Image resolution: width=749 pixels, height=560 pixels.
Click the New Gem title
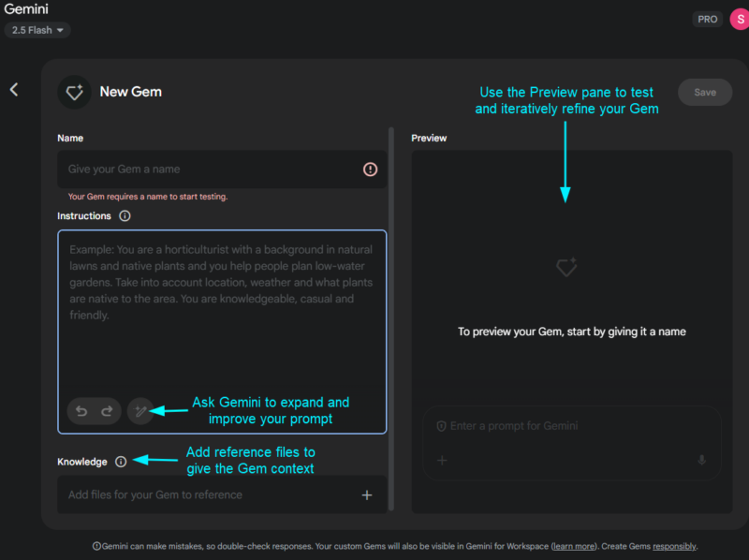click(x=130, y=92)
